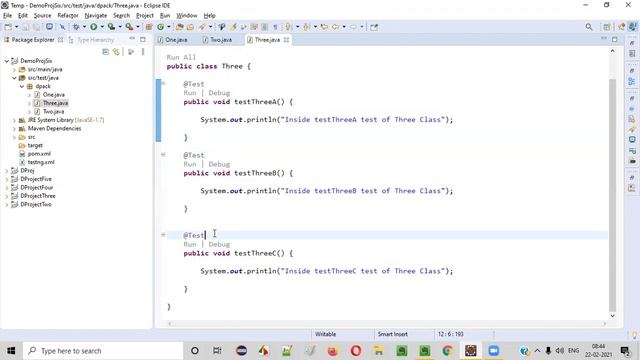The image size is (640, 360).
Task: Open the Run button dropdown arrow
Action: [x=102, y=27]
